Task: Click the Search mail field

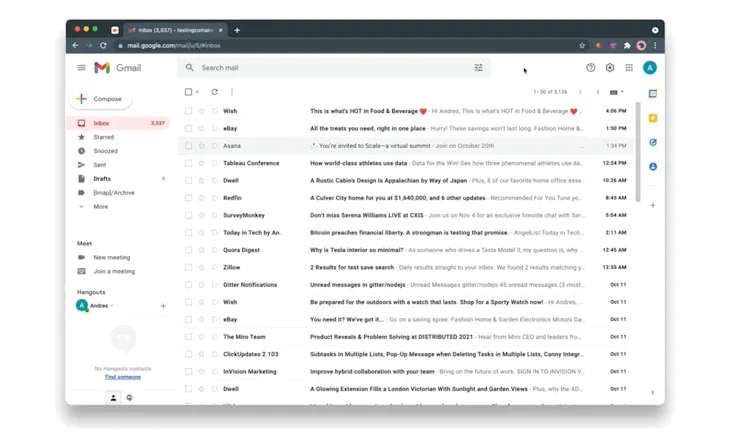Action: [x=334, y=68]
